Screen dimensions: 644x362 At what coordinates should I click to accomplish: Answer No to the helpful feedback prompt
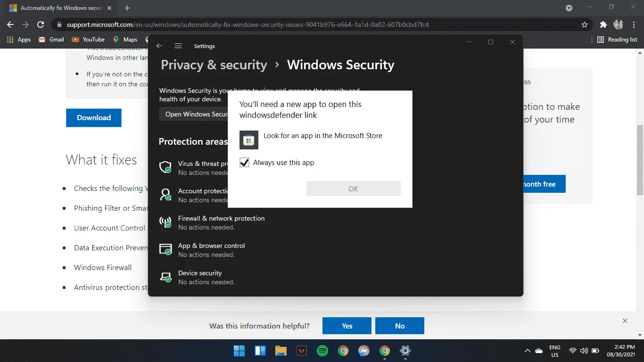[x=400, y=326]
